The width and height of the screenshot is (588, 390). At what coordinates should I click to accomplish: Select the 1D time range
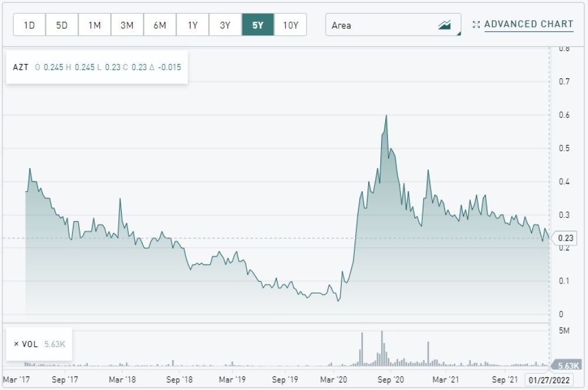(29, 25)
